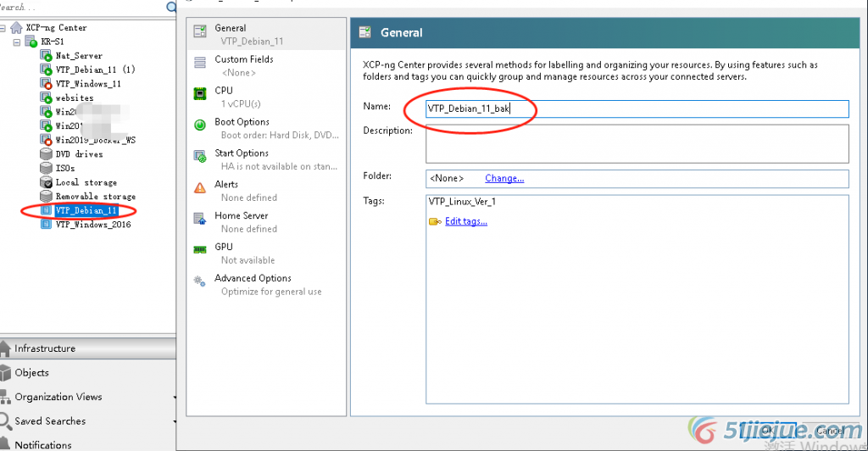Collapse the KR-S1 server node
Screen dimensions: 868x451
tap(17, 42)
